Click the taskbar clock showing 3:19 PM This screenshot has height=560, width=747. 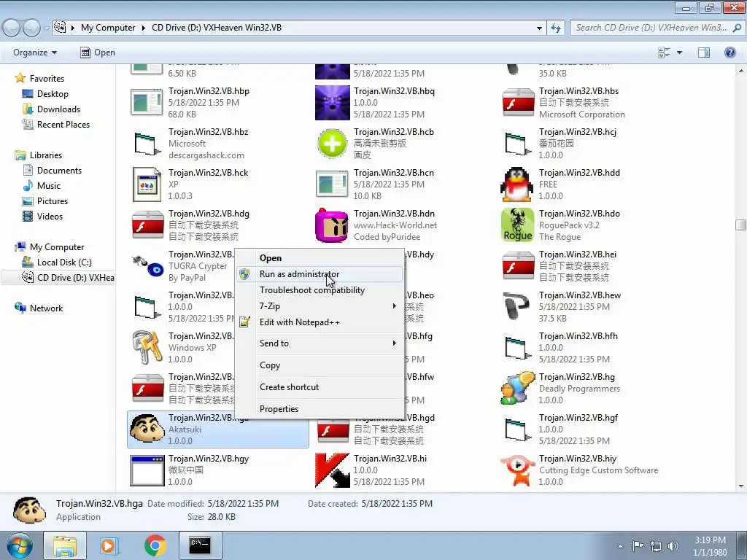tap(710, 546)
